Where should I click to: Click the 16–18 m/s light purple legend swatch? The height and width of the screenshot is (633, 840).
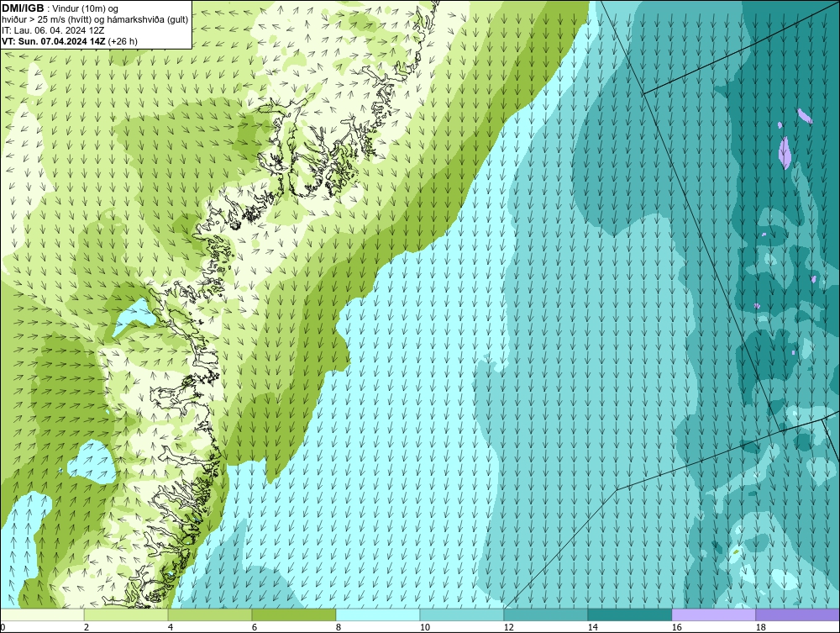tap(713, 615)
